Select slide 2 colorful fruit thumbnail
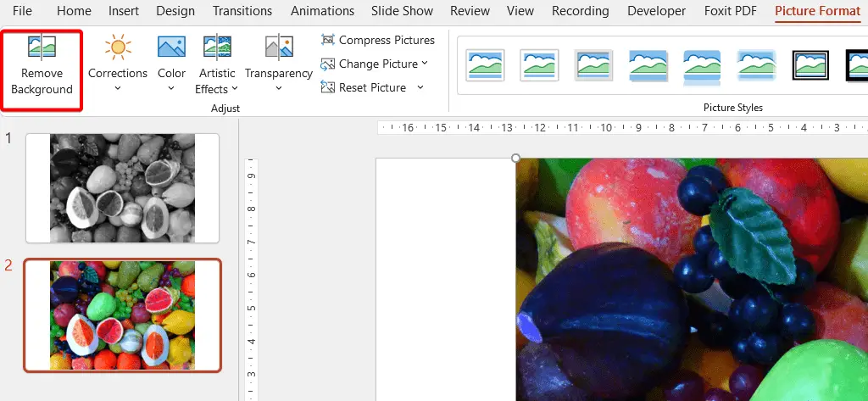 122,315
